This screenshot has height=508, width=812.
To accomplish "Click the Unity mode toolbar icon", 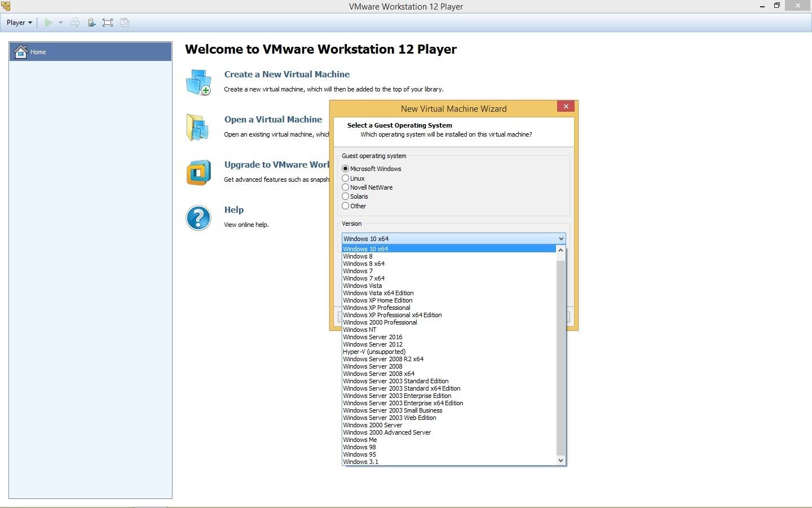I will click(125, 23).
